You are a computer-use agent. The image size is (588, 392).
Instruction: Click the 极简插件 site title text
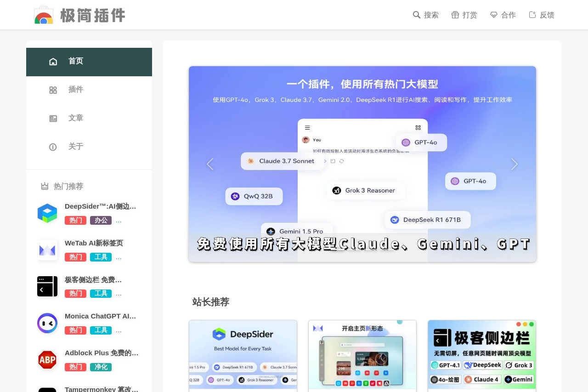93,15
